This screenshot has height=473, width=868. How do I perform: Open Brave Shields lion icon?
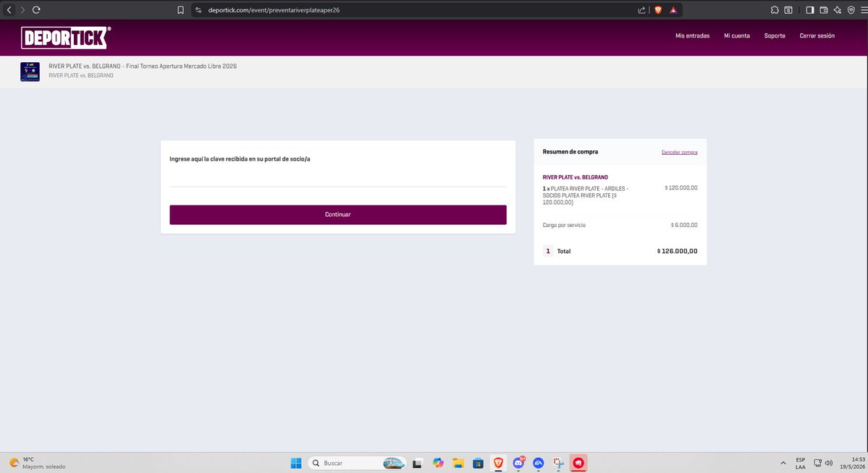coord(658,10)
